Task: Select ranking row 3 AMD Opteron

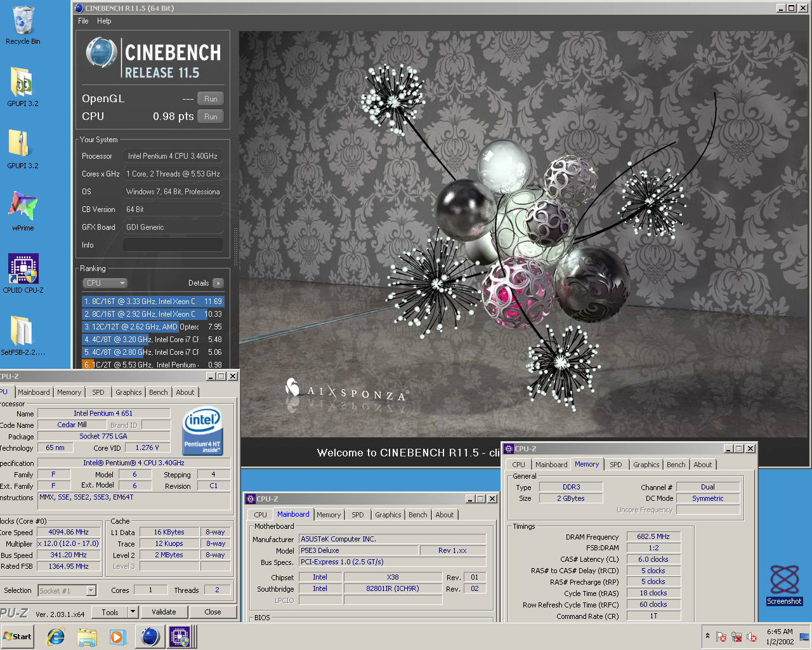Action: 152,327
